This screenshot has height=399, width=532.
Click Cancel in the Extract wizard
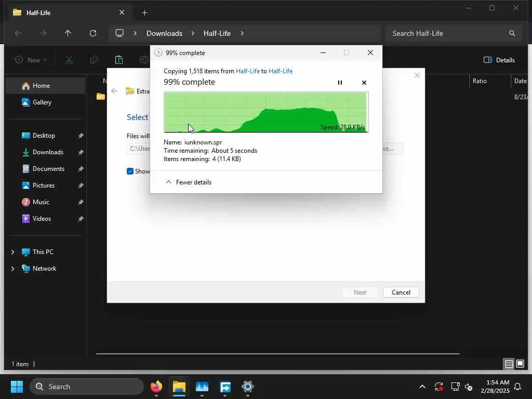pyautogui.click(x=401, y=292)
